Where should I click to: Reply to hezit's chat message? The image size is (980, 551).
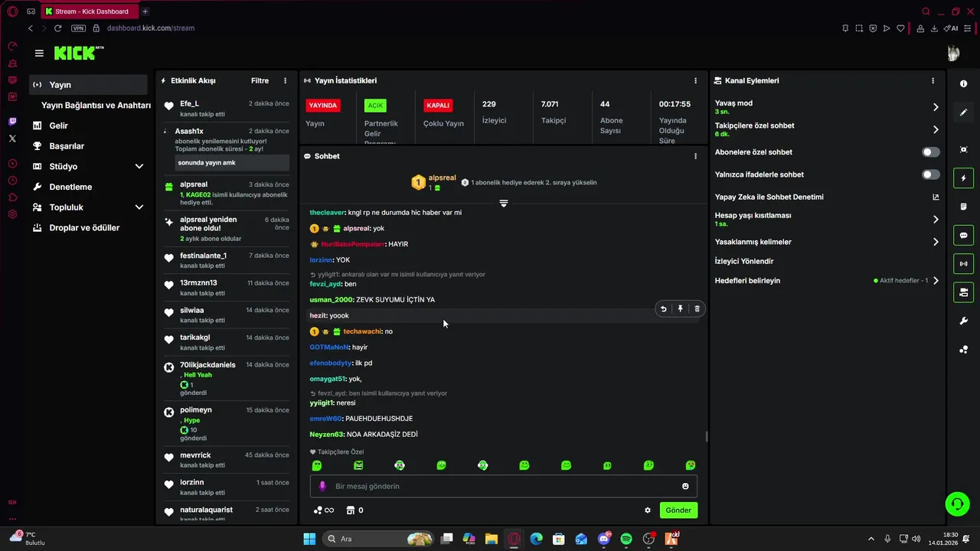point(664,309)
